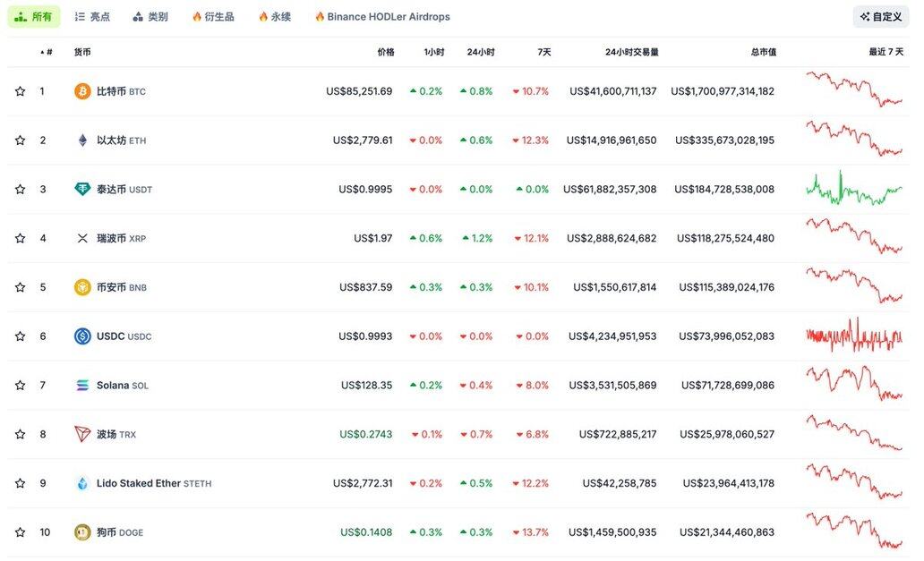The width and height of the screenshot is (924, 561).
Task: Open the Tether 7-day green sparkline chart
Action: 853,190
